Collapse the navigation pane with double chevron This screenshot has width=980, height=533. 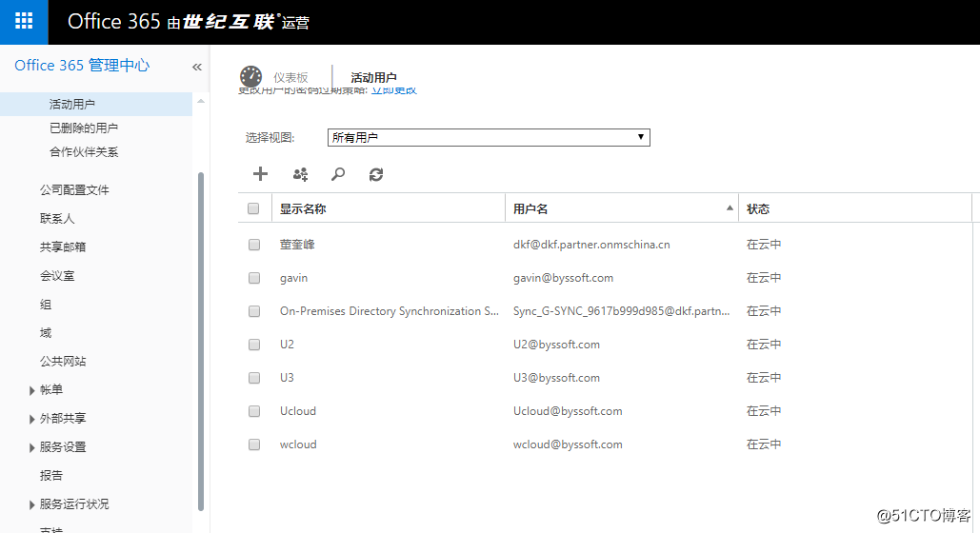197,67
